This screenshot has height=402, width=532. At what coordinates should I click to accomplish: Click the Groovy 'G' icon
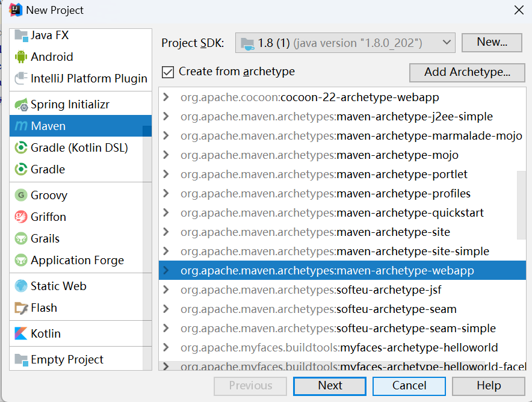[21, 195]
